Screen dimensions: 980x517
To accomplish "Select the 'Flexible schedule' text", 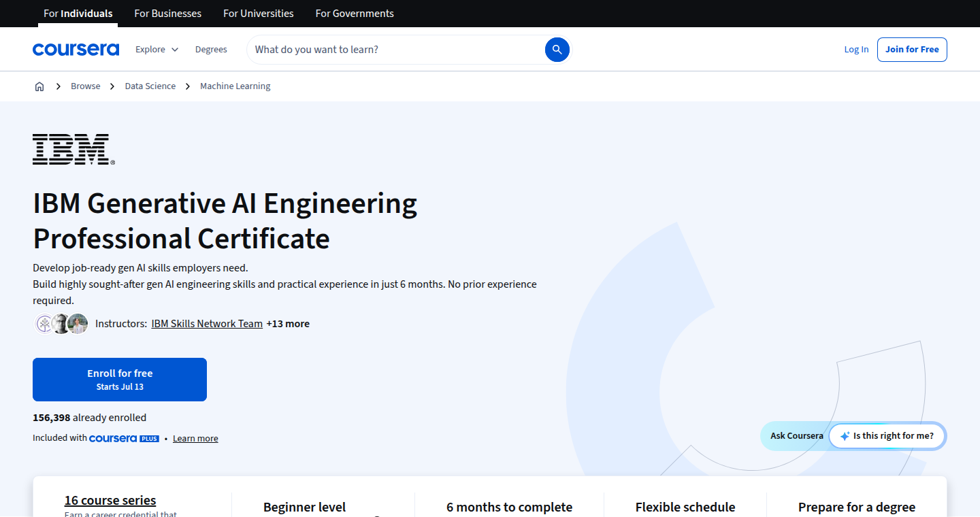I will click(685, 507).
